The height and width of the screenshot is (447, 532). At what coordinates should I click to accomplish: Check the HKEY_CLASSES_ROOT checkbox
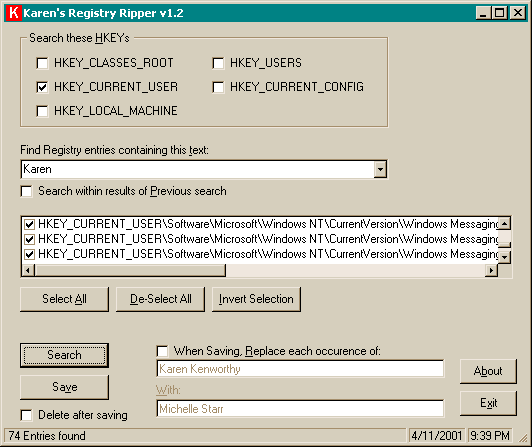[42, 63]
